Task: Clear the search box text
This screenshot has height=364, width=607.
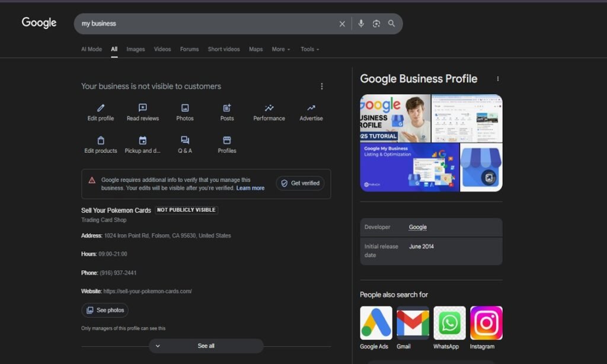Action: point(342,24)
